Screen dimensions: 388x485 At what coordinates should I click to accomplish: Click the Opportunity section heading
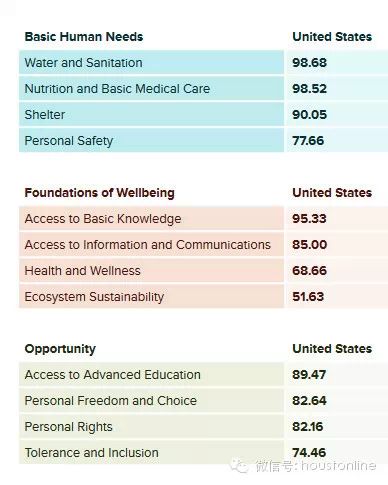click(x=60, y=349)
